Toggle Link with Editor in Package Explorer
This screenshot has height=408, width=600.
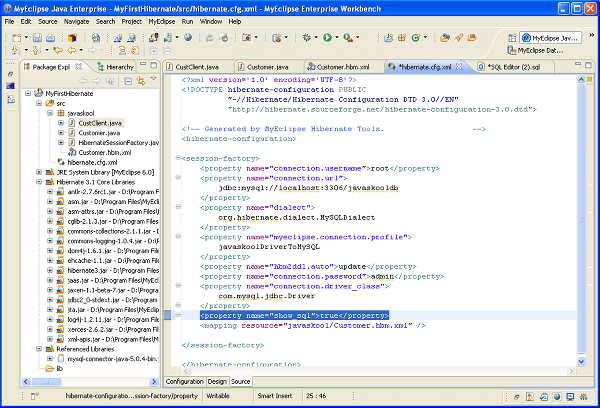coord(141,81)
